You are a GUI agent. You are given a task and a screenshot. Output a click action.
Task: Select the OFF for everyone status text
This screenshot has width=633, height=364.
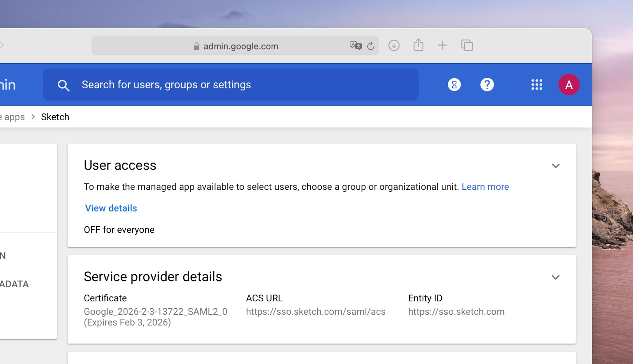[x=119, y=230]
